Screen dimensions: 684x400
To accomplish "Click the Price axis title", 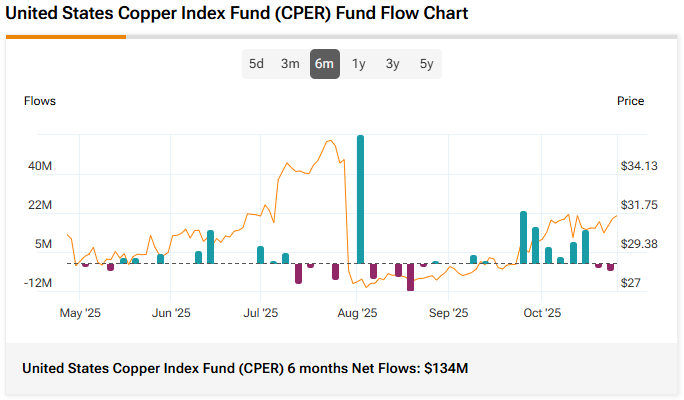I will 630,101.
